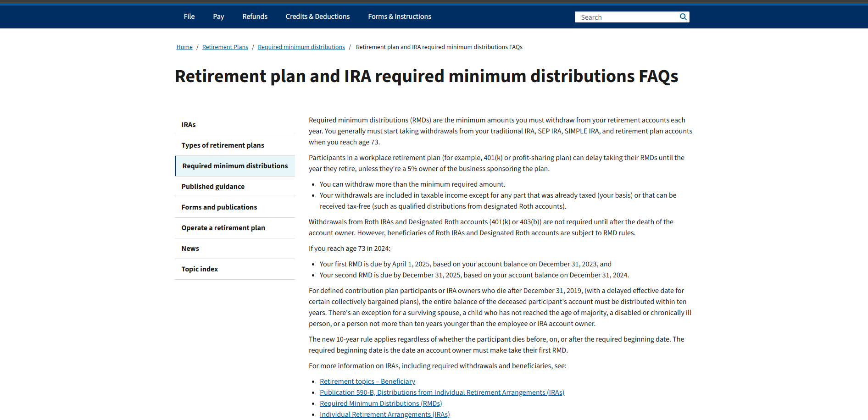Select Types of retirement plans sidebar item
Viewport: 868px width, 420px height.
tap(223, 145)
